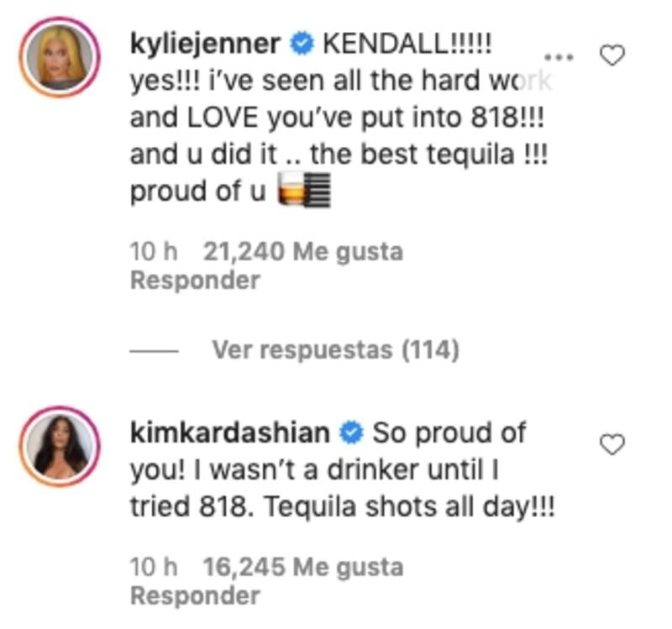Open the kyliejenner username link
This screenshot has width=672, height=629.
pyautogui.click(x=204, y=44)
